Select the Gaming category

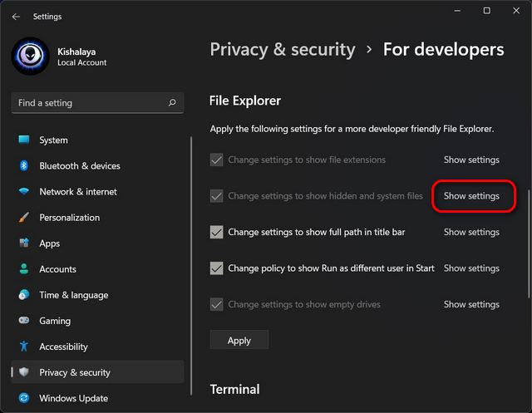click(98, 321)
